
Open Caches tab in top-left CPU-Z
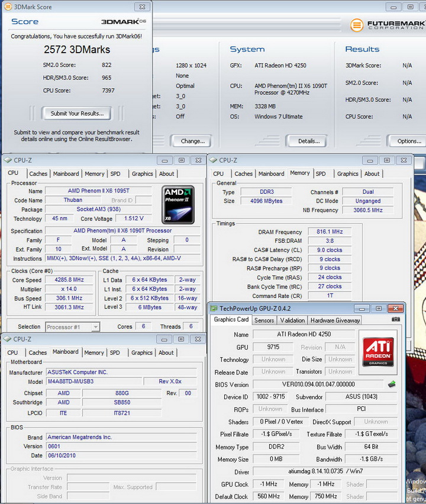38,174
